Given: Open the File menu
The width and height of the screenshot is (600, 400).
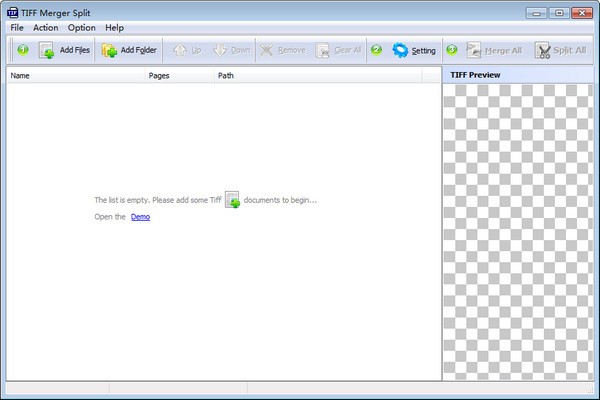Looking at the screenshot, I should [17, 28].
